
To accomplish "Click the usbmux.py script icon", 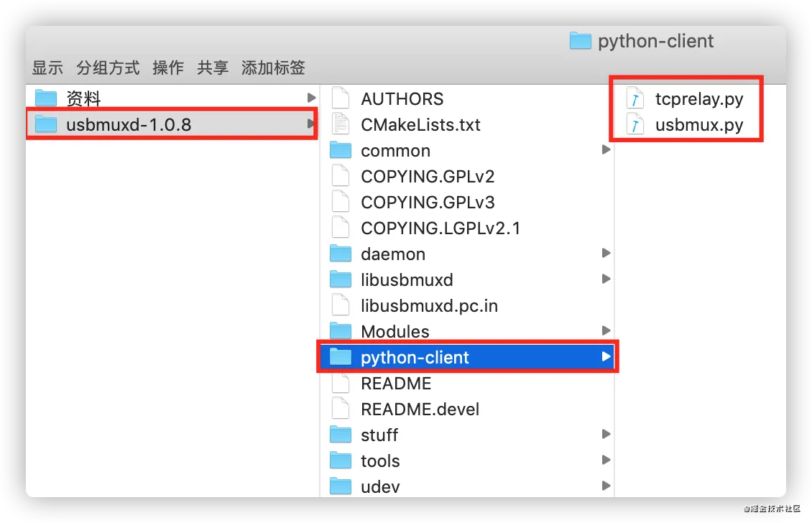I will pyautogui.click(x=635, y=124).
